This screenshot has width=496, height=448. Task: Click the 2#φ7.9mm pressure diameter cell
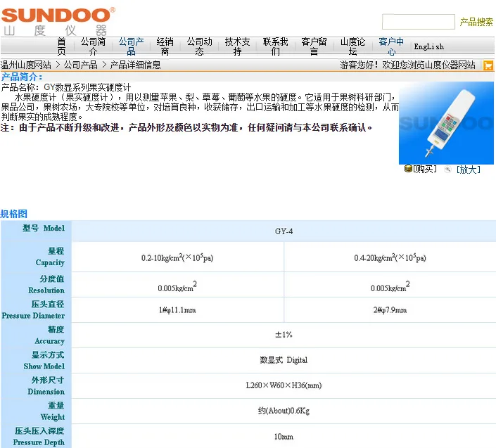point(390,310)
